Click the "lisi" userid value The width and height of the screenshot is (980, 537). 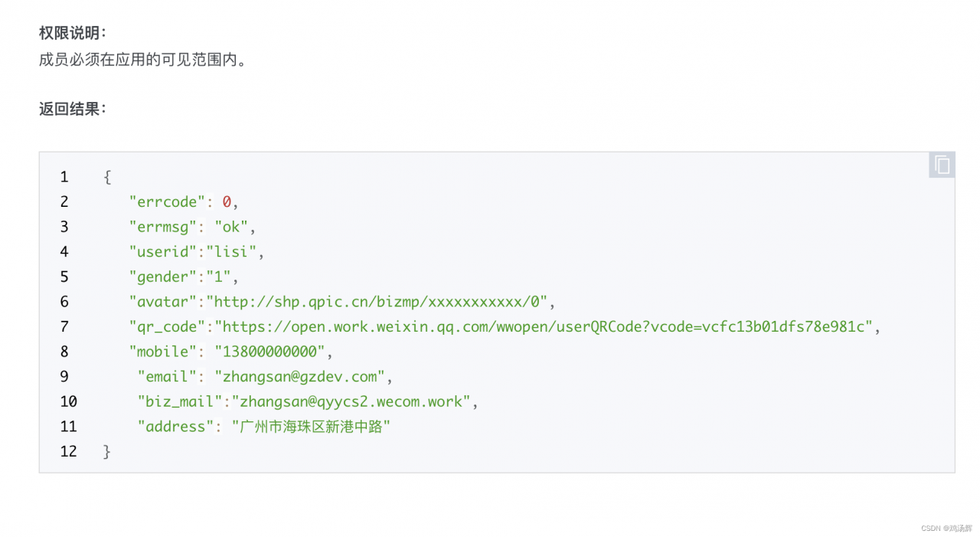tap(234, 252)
